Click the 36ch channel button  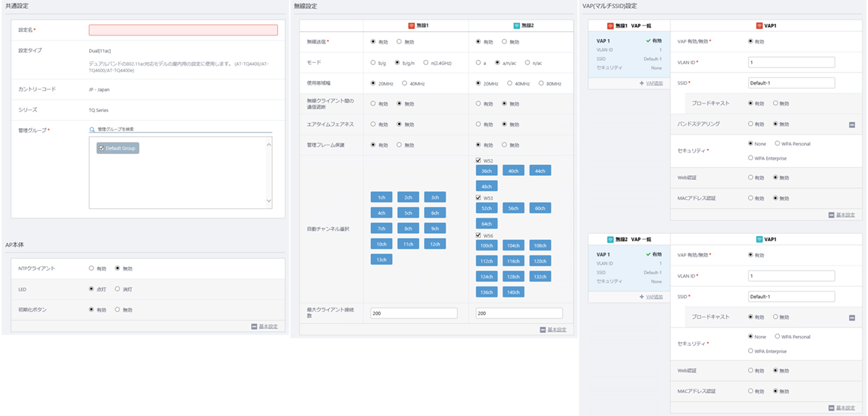(487, 171)
